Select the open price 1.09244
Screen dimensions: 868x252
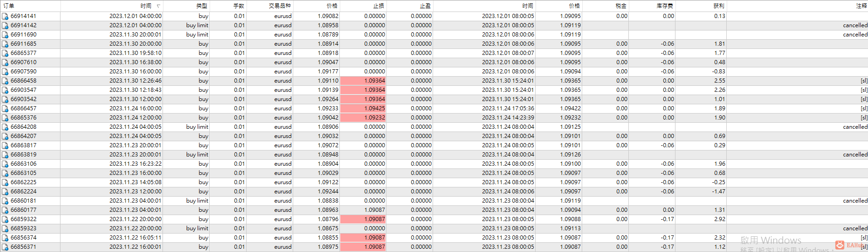[328, 192]
